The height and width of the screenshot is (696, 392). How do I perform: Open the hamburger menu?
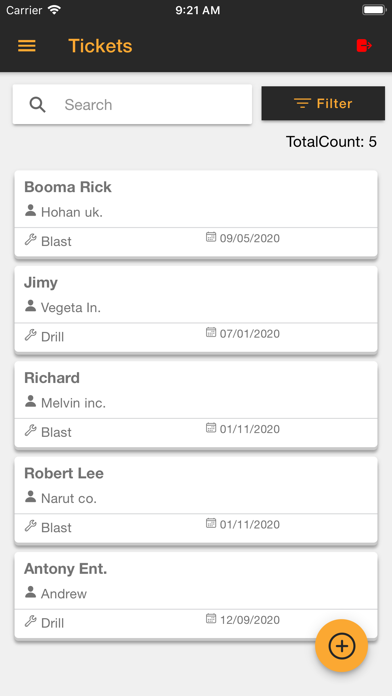click(27, 46)
